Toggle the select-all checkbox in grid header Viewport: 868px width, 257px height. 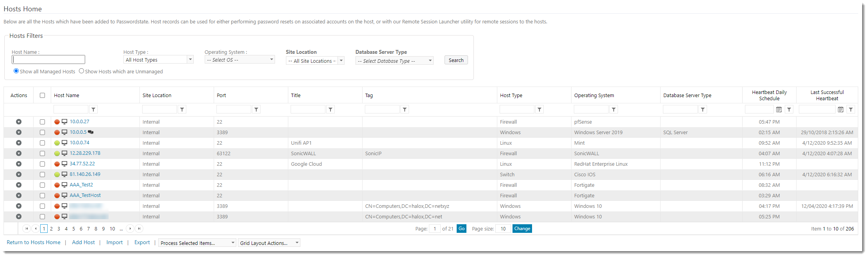tap(42, 96)
